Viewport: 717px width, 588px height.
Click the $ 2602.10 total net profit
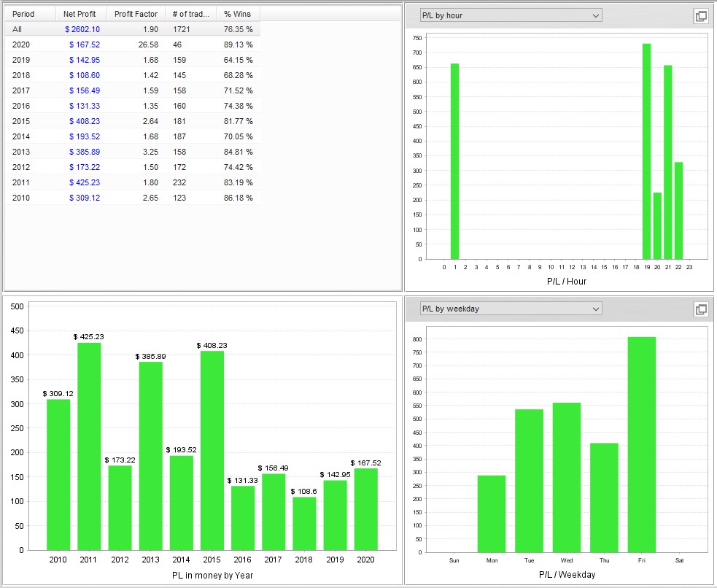point(82,29)
